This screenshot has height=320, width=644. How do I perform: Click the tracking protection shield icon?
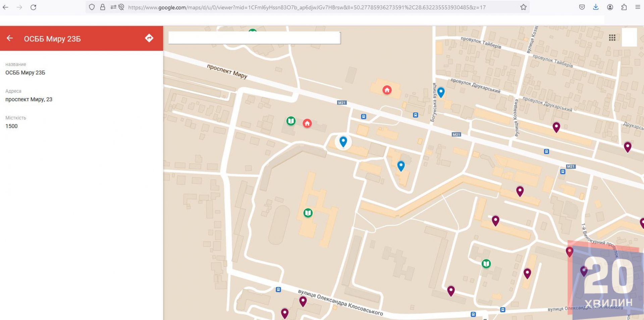92,7
